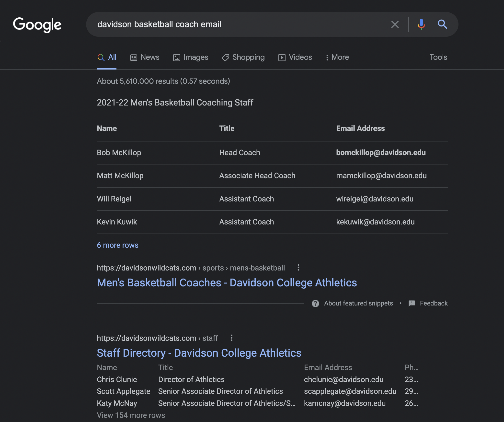This screenshot has height=422, width=504.
Task: Click chclunie@davidson.edu in staff directory
Action: pyautogui.click(x=344, y=379)
